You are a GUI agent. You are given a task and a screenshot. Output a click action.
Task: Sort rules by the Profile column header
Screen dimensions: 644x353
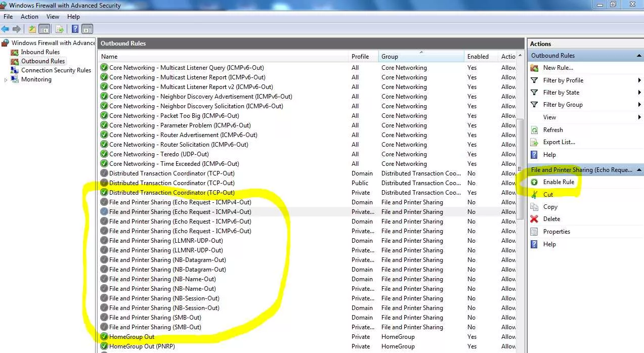pyautogui.click(x=363, y=57)
